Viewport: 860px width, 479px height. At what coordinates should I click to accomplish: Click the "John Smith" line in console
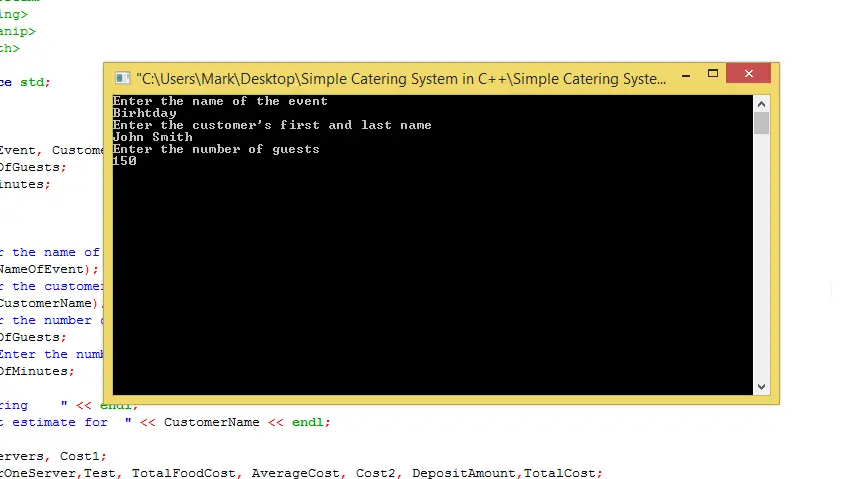(x=152, y=137)
